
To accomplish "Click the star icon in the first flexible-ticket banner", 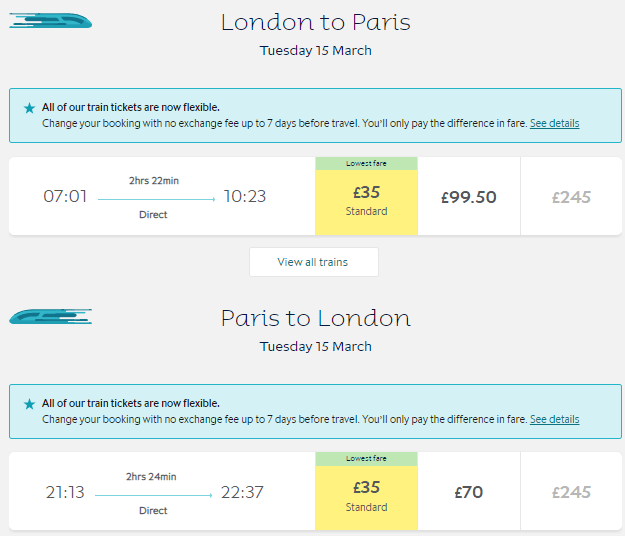I will click(x=29, y=108).
